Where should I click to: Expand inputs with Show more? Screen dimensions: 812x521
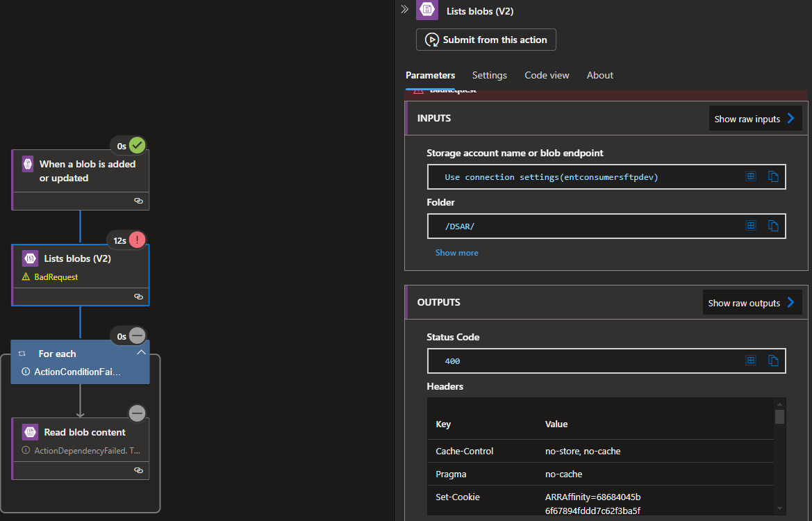click(x=456, y=253)
